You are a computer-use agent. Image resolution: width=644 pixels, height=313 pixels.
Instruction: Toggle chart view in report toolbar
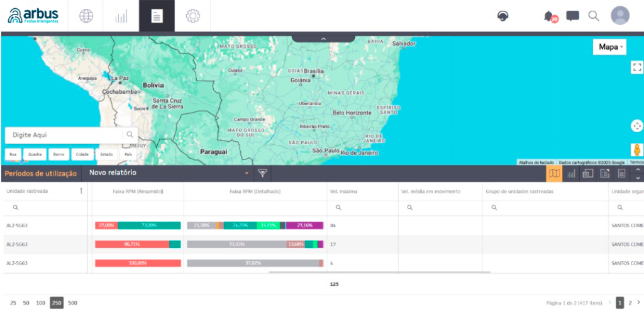[x=571, y=174]
